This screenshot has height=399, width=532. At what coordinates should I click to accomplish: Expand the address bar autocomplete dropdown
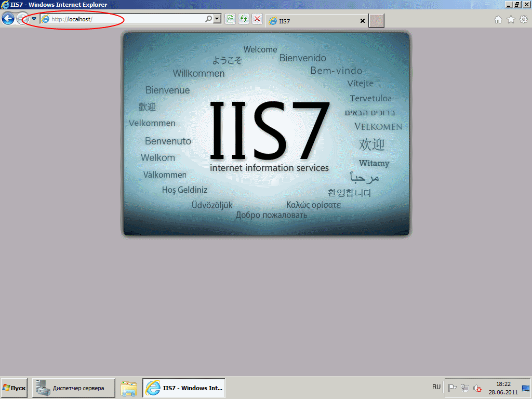[218, 19]
